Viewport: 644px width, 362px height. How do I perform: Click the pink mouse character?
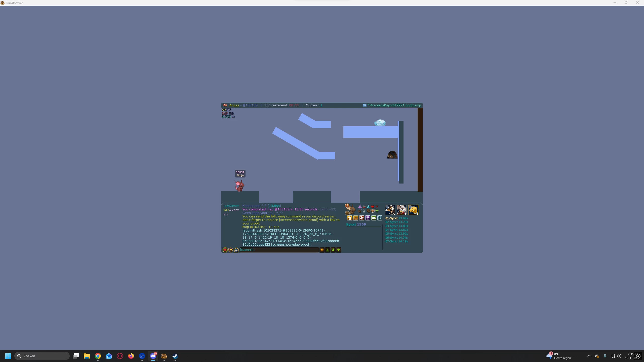pos(240,186)
